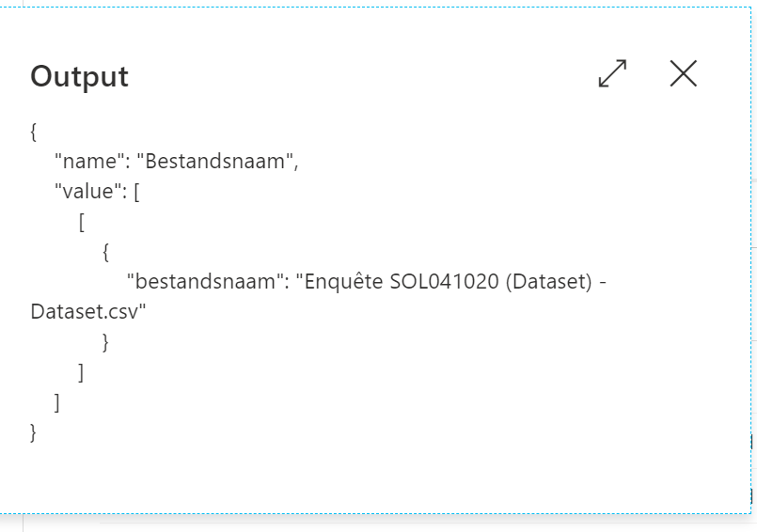Click the "Bestandsnaam" name value
Viewport: 757px width, 532px height.
point(221,161)
